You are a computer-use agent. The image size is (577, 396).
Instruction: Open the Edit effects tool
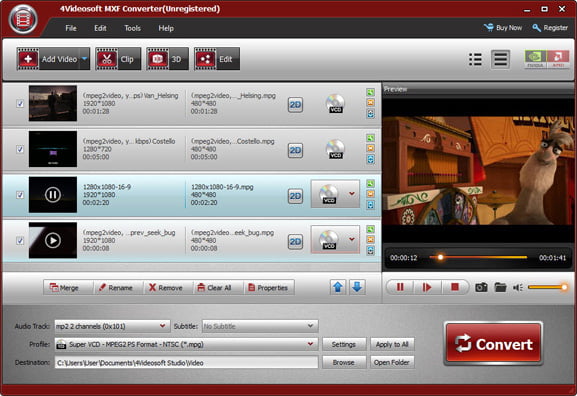[217, 59]
